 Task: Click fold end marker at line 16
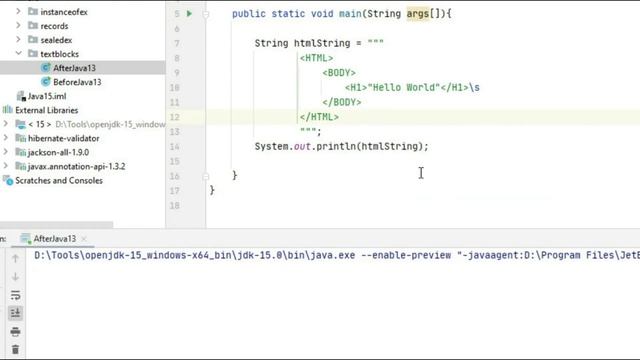pyautogui.click(x=206, y=176)
